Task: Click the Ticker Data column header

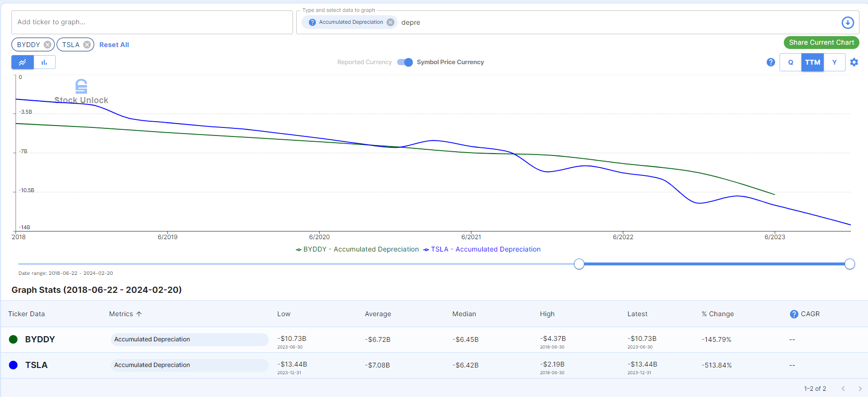Action: pyautogui.click(x=27, y=314)
